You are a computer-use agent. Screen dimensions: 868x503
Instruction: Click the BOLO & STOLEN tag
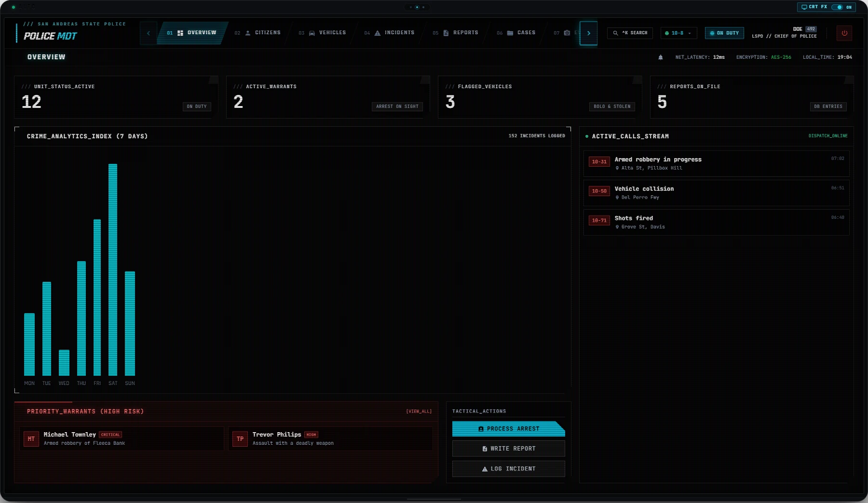coord(612,106)
